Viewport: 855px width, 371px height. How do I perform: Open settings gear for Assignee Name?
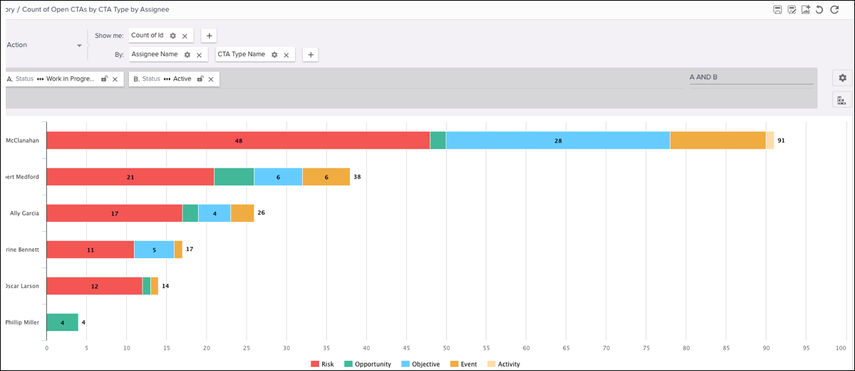coord(187,55)
